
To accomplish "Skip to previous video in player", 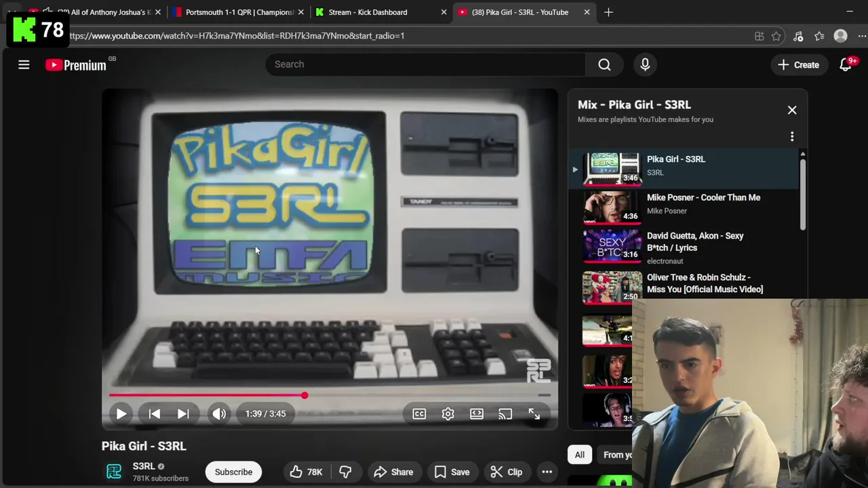I will [x=154, y=413].
